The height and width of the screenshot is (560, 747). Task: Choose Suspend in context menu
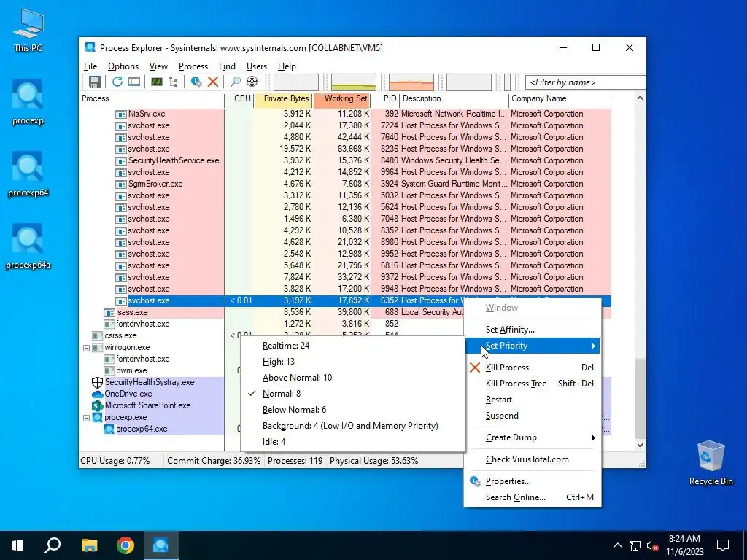pos(532,416)
